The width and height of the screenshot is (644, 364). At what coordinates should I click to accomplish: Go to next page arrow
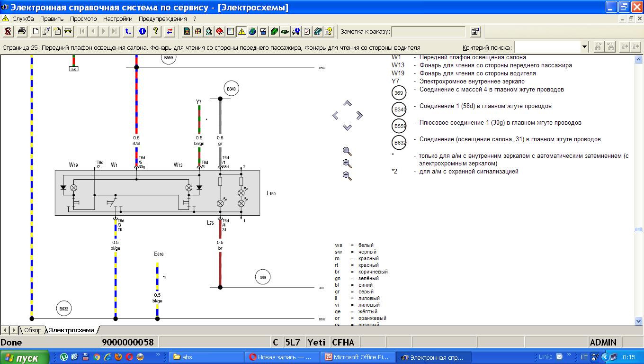[104, 32]
